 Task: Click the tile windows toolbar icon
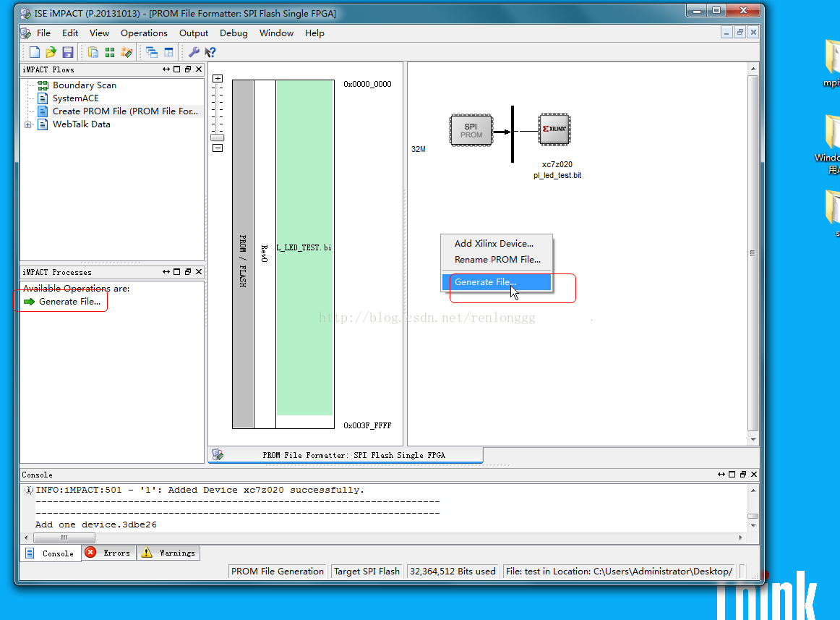point(168,52)
